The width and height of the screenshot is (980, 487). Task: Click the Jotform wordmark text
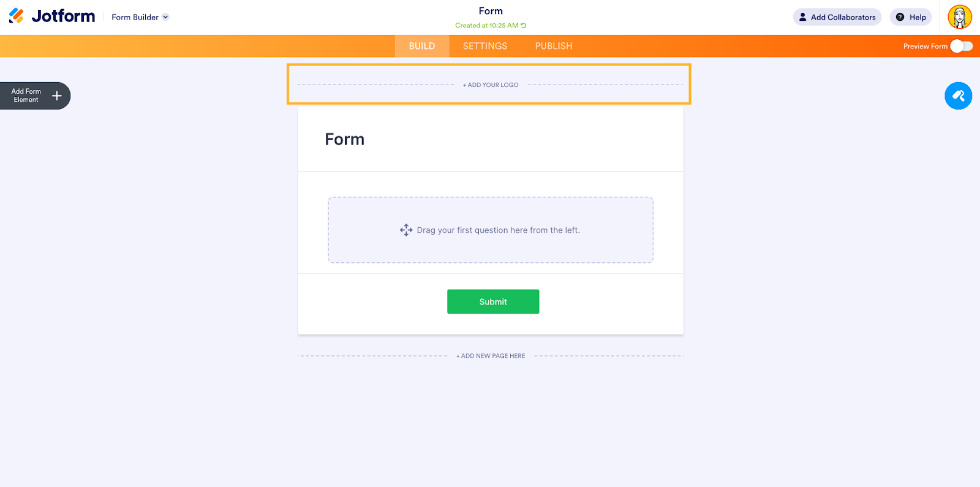pyautogui.click(x=63, y=16)
